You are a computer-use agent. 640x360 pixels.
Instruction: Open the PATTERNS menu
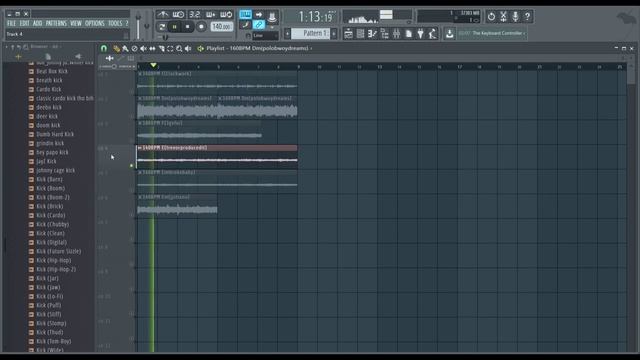(56, 23)
